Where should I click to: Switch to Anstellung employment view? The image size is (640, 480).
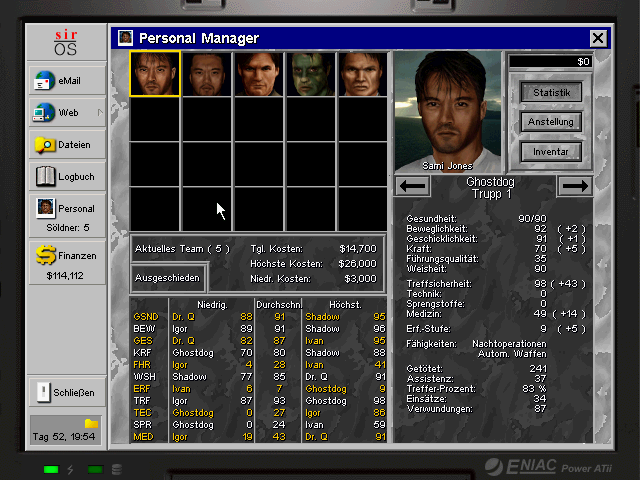(551, 122)
